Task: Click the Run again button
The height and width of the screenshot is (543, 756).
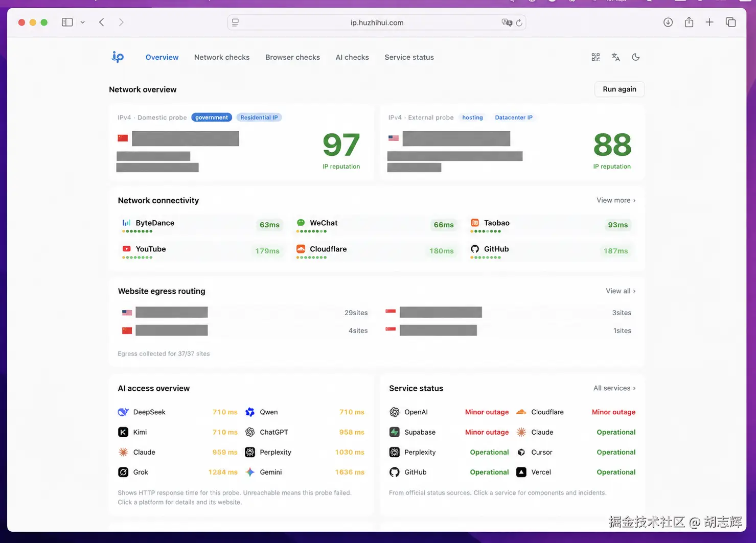Action: (x=620, y=89)
